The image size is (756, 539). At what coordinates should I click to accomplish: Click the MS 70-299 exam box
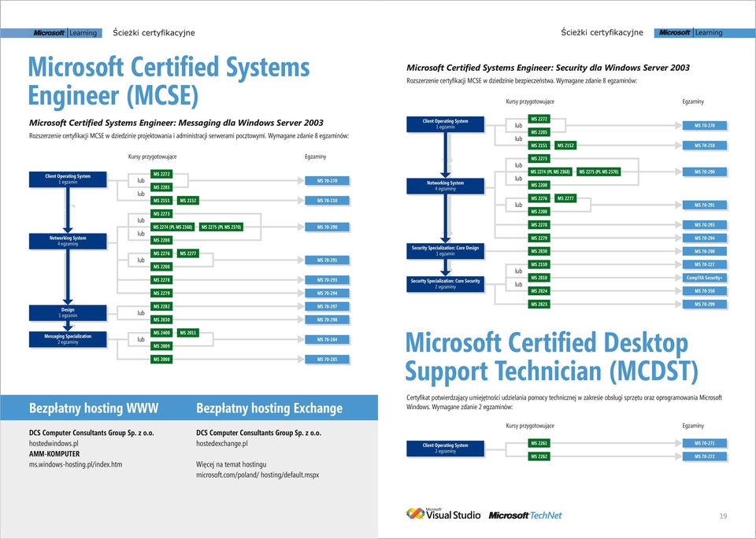pyautogui.click(x=704, y=305)
